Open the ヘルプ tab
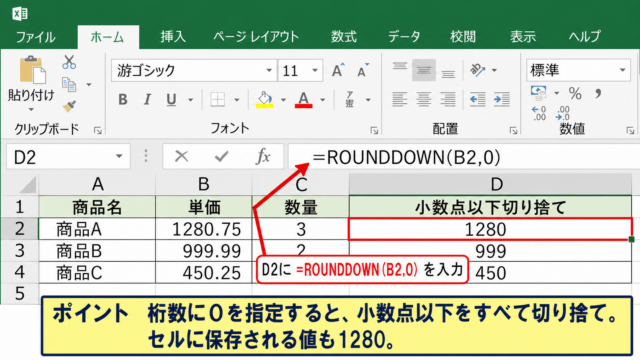The width and height of the screenshot is (640, 360). [584, 37]
